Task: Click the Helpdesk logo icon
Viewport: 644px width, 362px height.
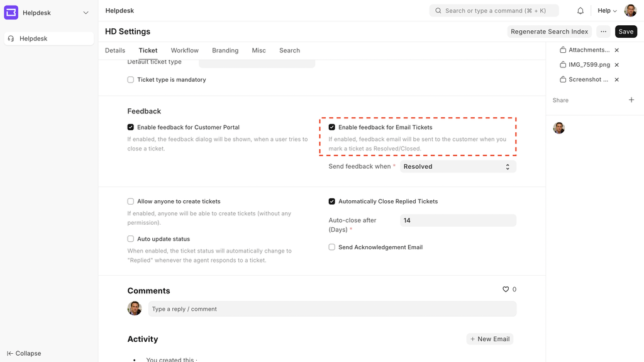Action: tap(11, 13)
